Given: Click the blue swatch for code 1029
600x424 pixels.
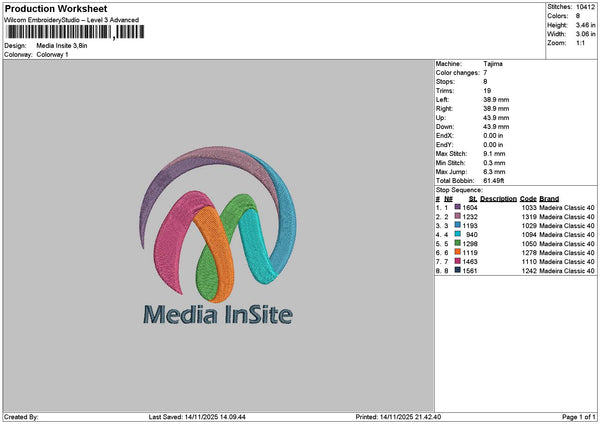Looking at the screenshot, I should [457, 225].
